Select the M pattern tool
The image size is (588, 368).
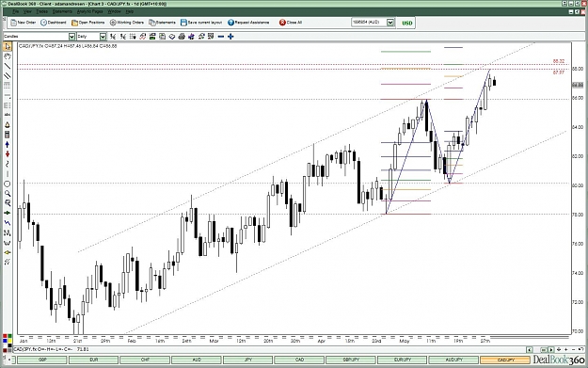8,233
